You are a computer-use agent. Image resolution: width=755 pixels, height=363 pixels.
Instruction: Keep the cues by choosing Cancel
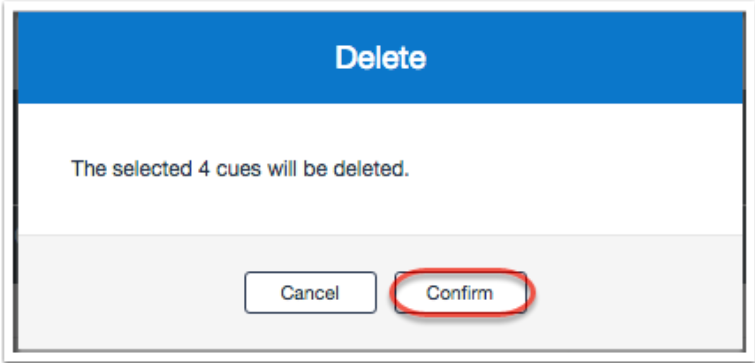310,292
